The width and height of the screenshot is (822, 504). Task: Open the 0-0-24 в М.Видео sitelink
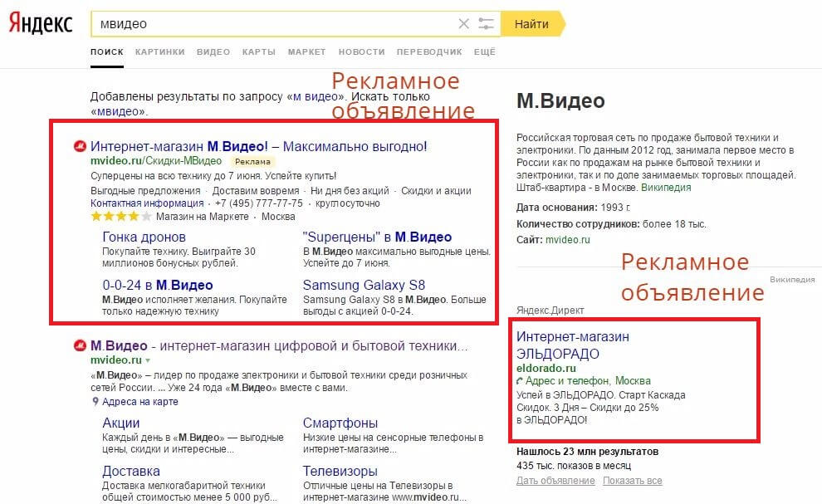157,286
